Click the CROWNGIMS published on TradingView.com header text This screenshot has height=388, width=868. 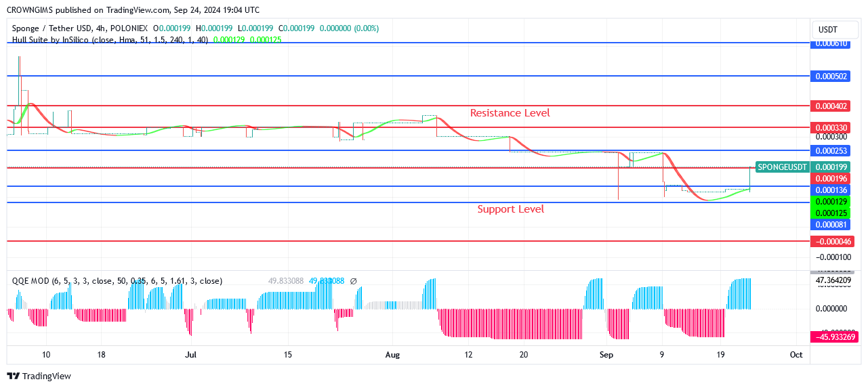tap(133, 9)
